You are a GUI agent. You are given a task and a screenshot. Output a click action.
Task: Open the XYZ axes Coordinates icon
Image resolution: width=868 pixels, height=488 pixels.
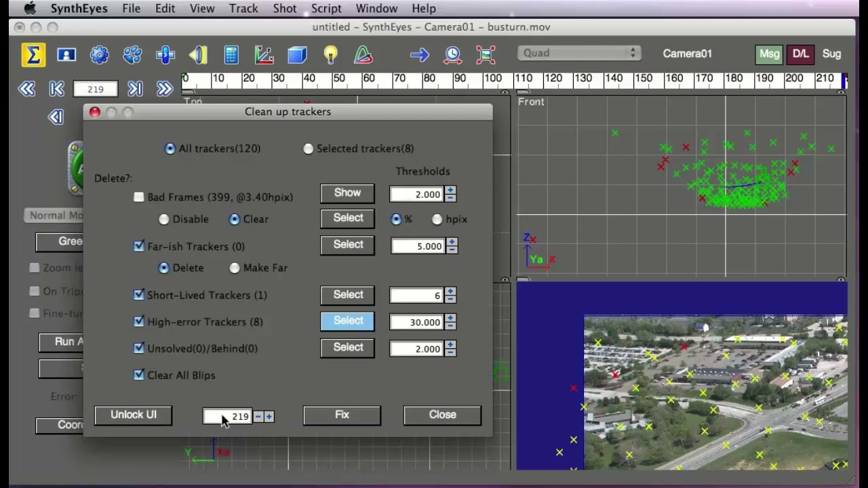point(264,55)
